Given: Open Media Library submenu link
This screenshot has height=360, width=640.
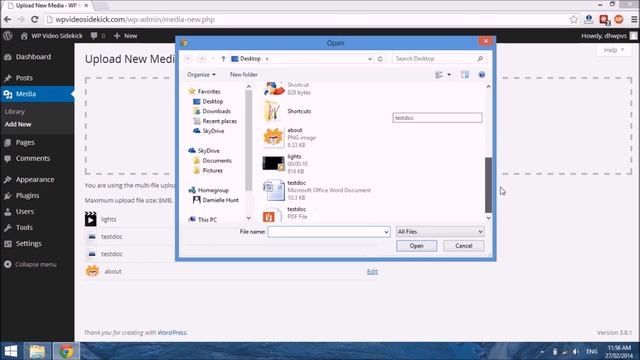Looking at the screenshot, I should coord(15,111).
